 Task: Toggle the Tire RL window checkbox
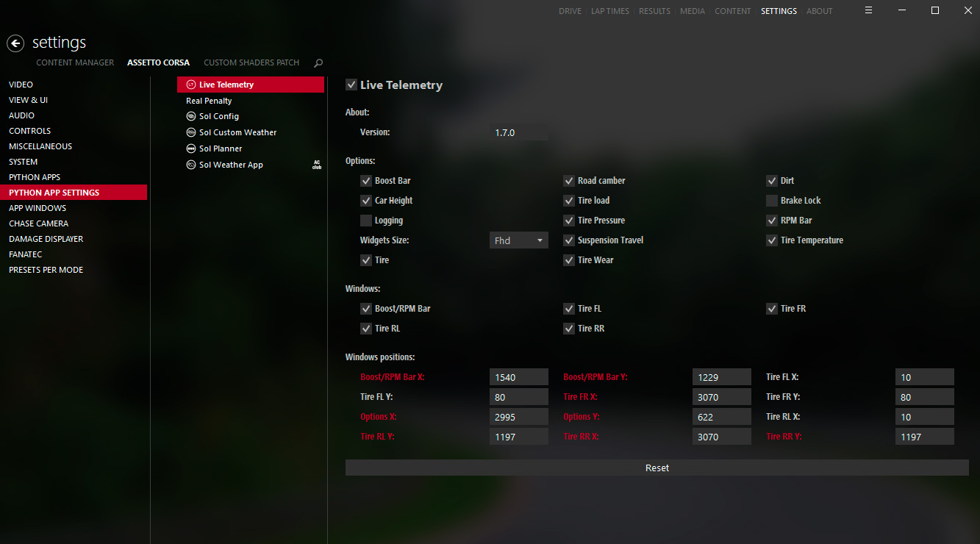coord(366,329)
